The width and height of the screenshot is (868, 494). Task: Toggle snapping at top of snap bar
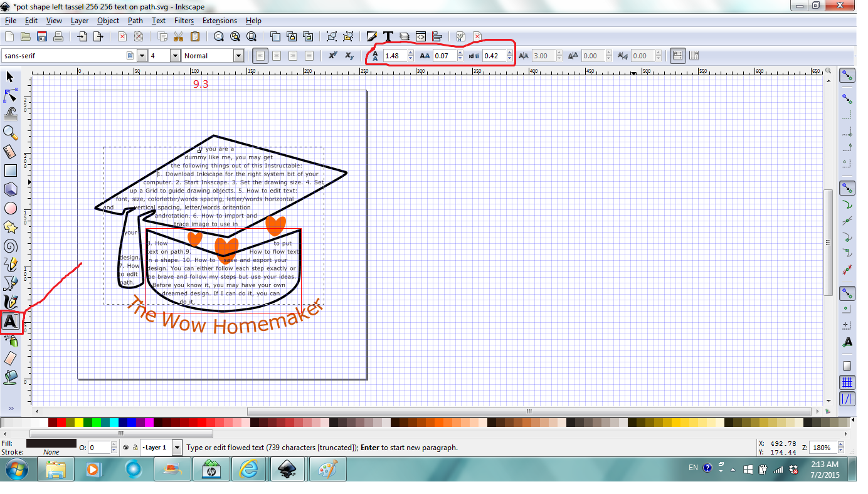point(847,76)
